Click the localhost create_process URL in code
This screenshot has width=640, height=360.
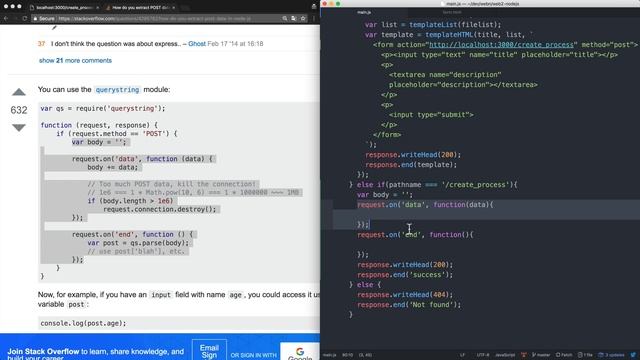point(502,45)
